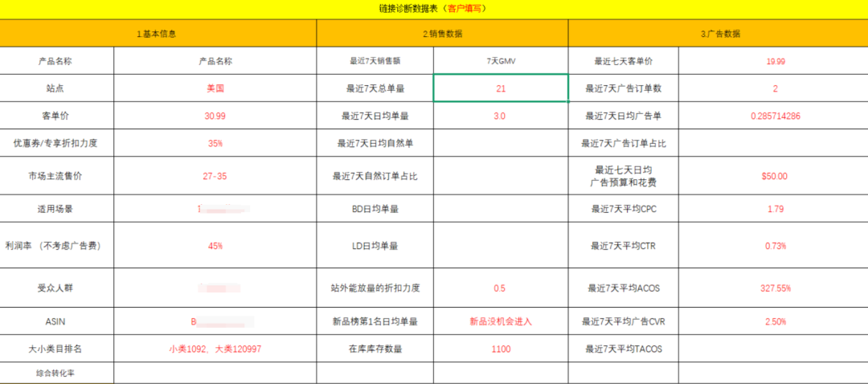The width and height of the screenshot is (868, 384).
Task: Click the 客单价 label cell
Action: (x=57, y=116)
